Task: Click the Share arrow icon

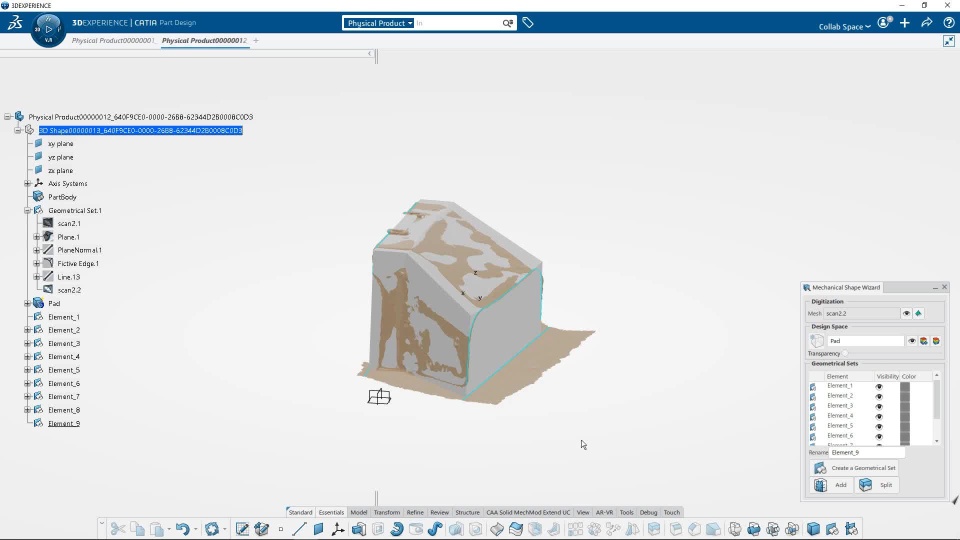Action: pos(927,23)
